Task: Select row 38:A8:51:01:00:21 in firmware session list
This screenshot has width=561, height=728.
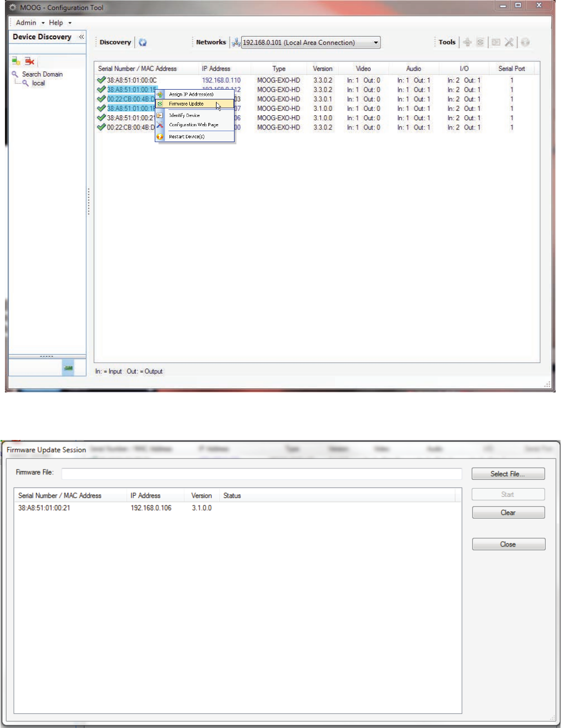Action: pos(237,508)
